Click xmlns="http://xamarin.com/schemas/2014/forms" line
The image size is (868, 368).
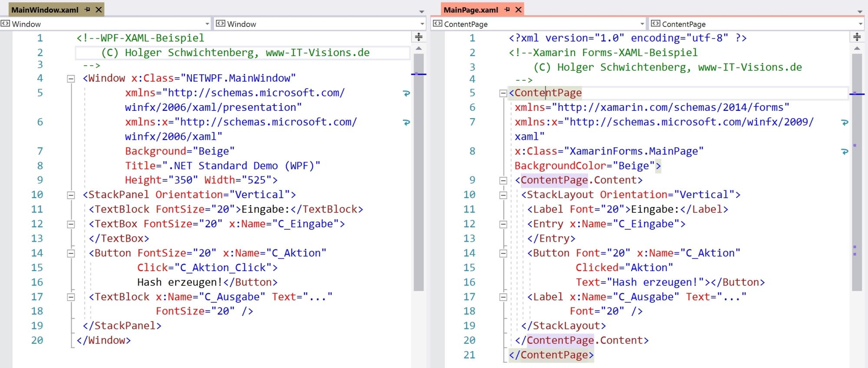pos(652,107)
